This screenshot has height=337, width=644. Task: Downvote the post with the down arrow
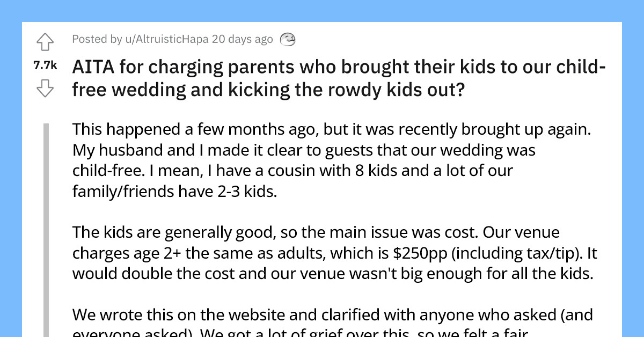[45, 87]
